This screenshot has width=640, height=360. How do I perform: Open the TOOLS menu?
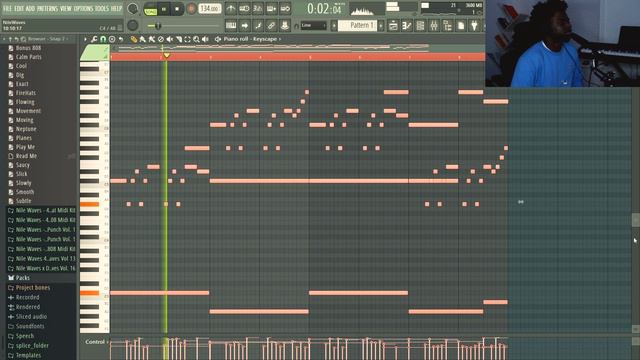tap(102, 8)
